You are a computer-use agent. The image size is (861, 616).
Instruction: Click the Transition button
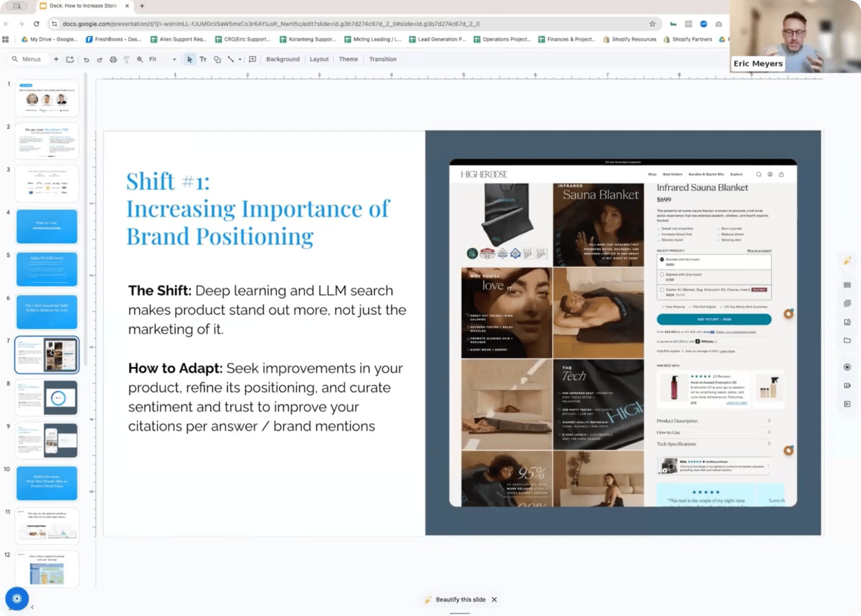click(382, 59)
